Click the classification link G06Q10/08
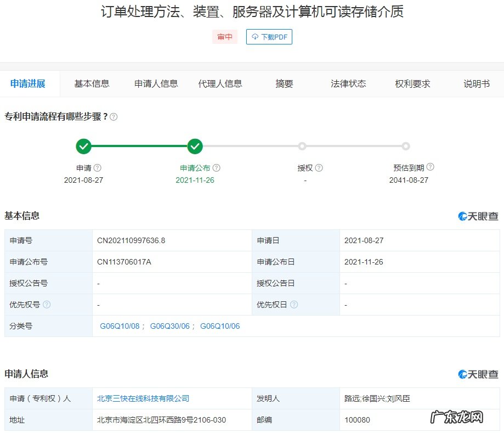The width and height of the screenshot is (504, 433). pyautogui.click(x=120, y=325)
